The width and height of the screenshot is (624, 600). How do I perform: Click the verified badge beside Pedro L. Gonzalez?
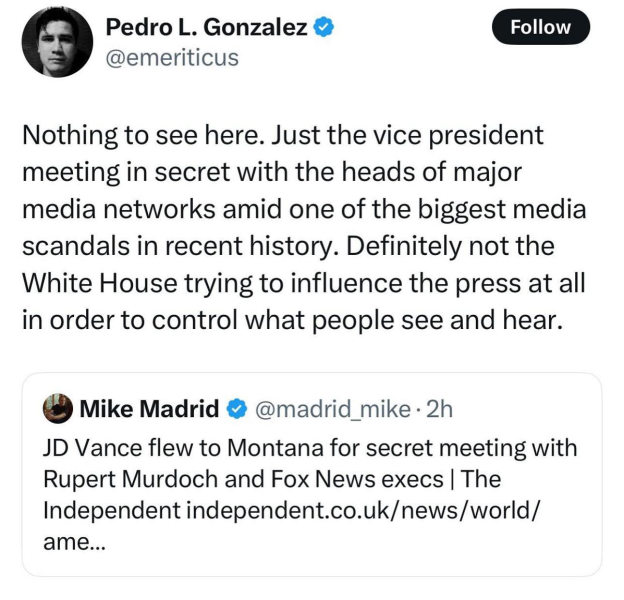(323, 28)
